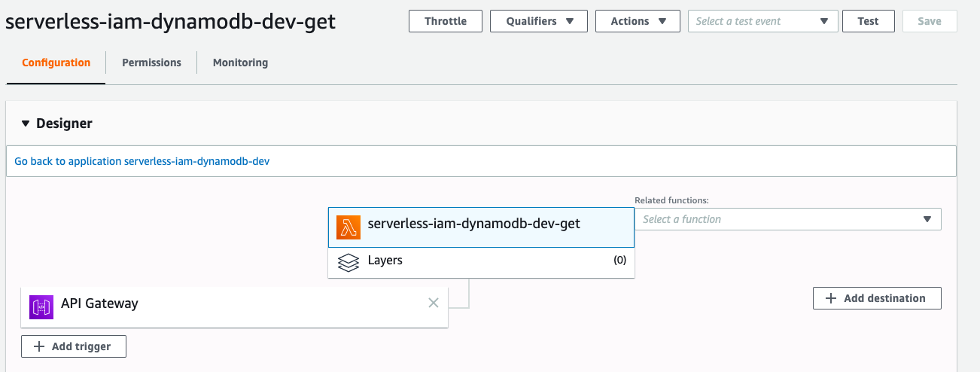Click the Lambda function orange icon

[x=348, y=227]
